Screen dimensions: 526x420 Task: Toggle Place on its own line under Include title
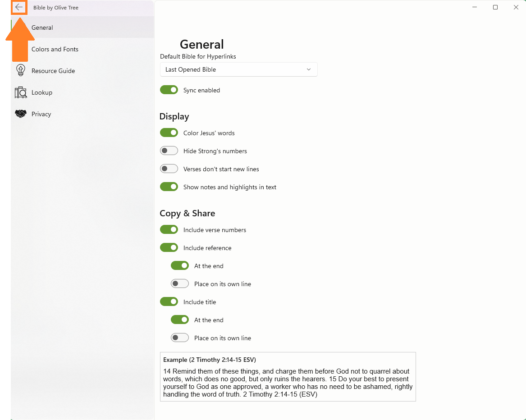pyautogui.click(x=179, y=338)
